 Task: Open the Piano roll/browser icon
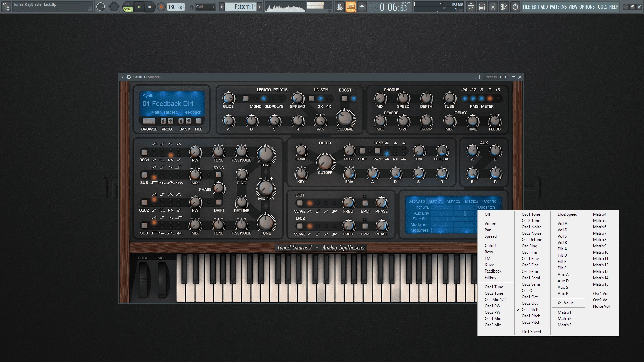pos(504,7)
